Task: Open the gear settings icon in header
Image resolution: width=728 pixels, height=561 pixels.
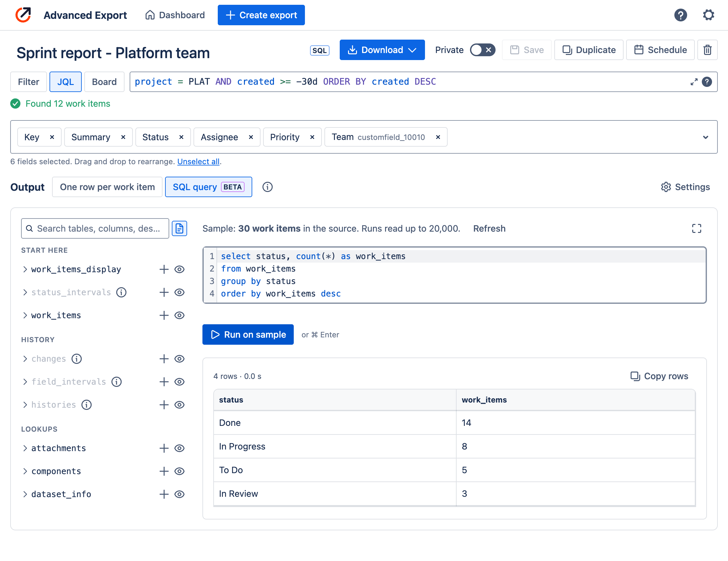Action: tap(708, 15)
